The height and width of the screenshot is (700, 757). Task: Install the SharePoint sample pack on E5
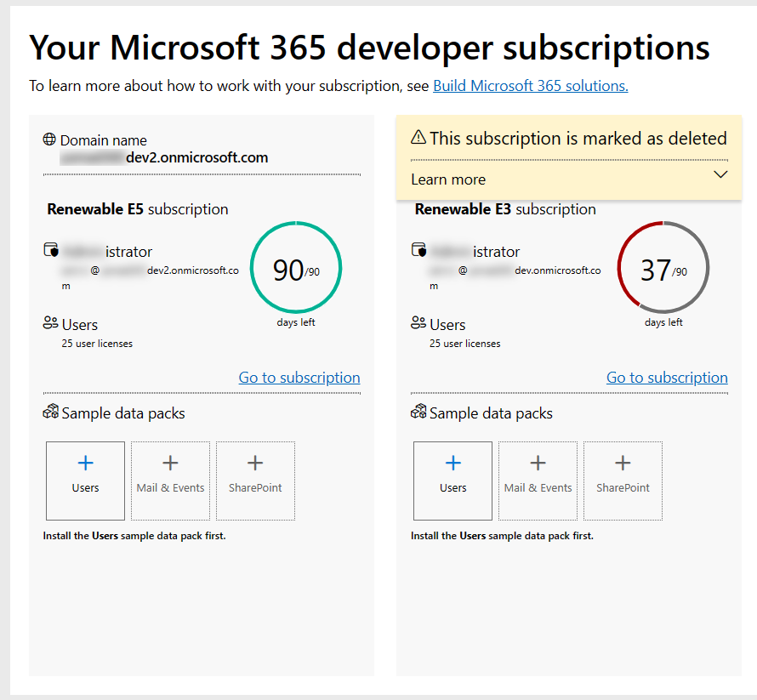coord(255,481)
